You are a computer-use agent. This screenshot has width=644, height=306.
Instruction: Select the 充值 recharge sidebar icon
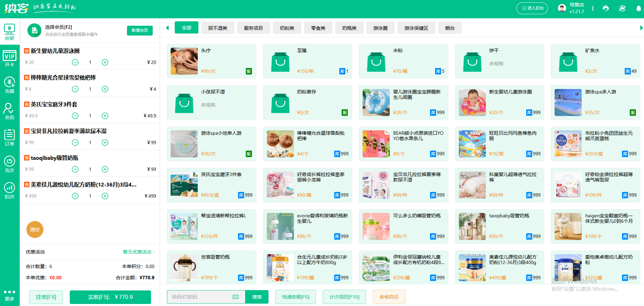point(9,84)
